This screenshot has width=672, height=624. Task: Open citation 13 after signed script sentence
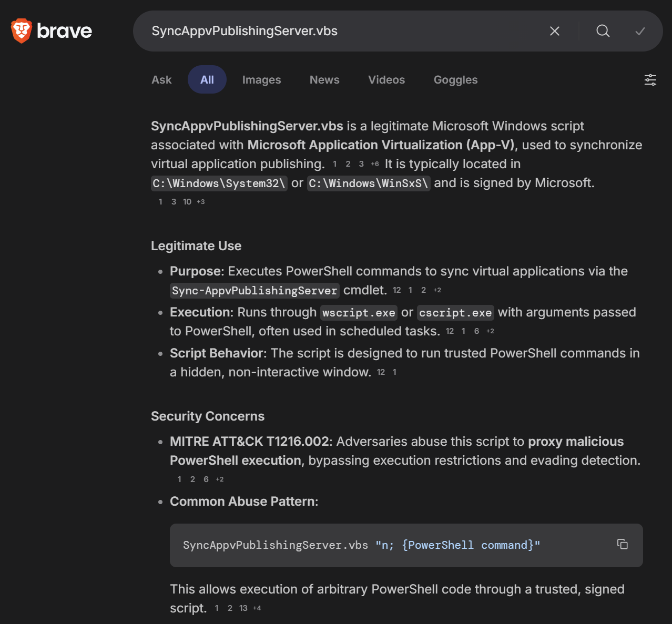(x=243, y=608)
